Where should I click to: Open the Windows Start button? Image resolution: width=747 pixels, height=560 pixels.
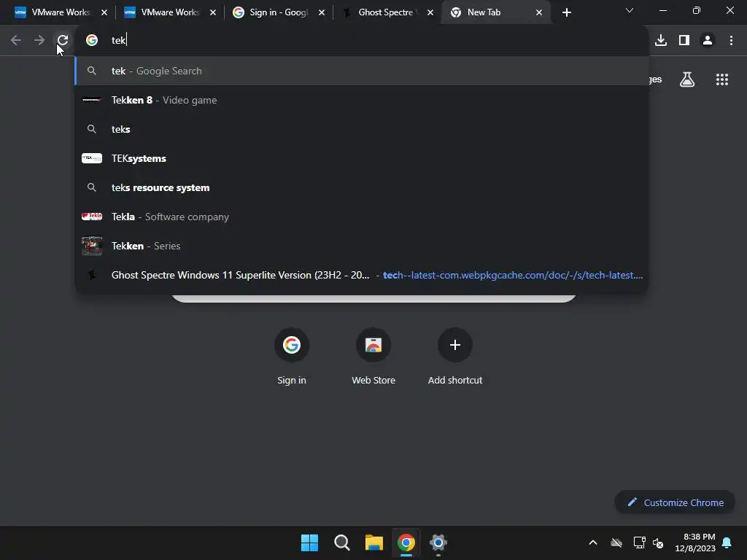click(309, 542)
